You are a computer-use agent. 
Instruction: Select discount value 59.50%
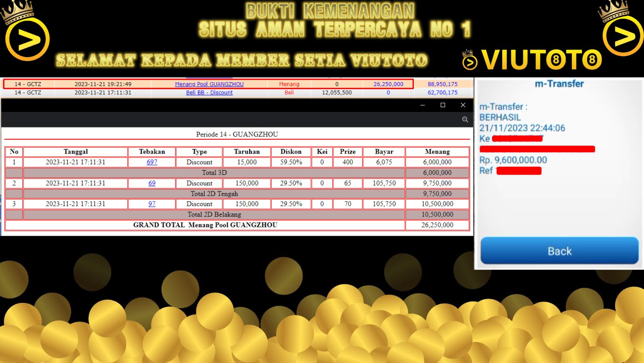[x=291, y=162]
